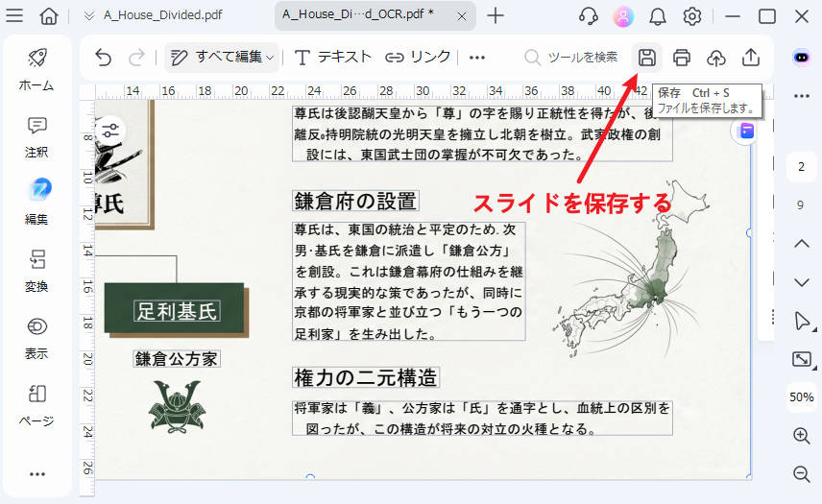This screenshot has height=504, width=822.
Task: Open the headset support icon
Action: (x=589, y=16)
